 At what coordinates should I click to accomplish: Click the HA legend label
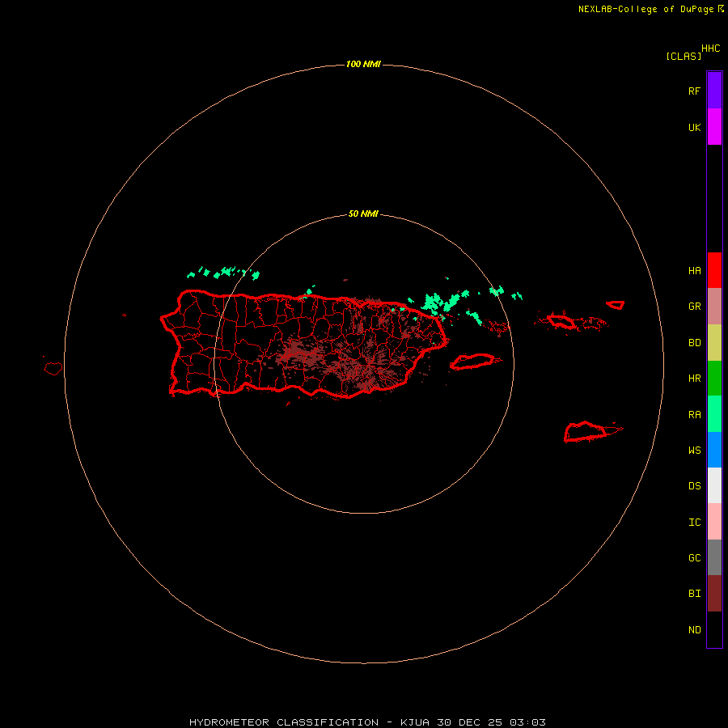[x=695, y=271]
